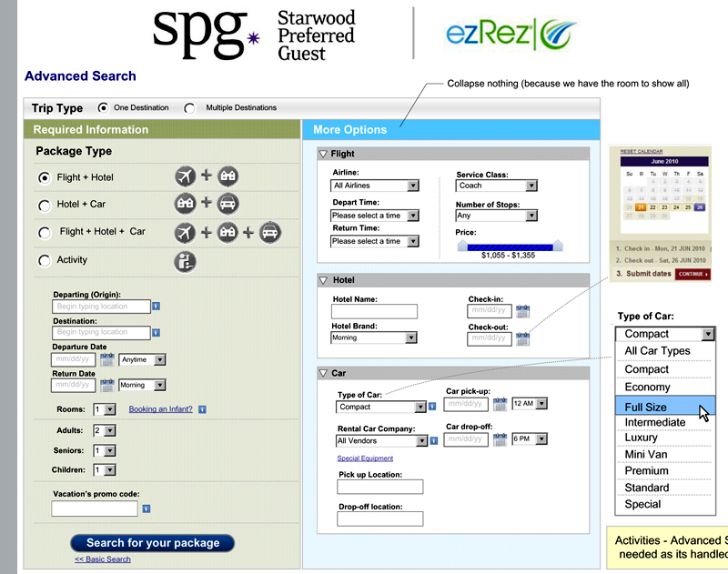Click hotel Check-out calendar icon
728x574 pixels.
pos(522,339)
